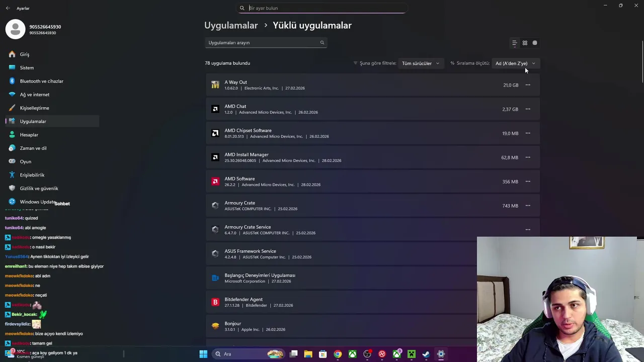
Task: Open Windows Start menu on taskbar
Action: 203,354
